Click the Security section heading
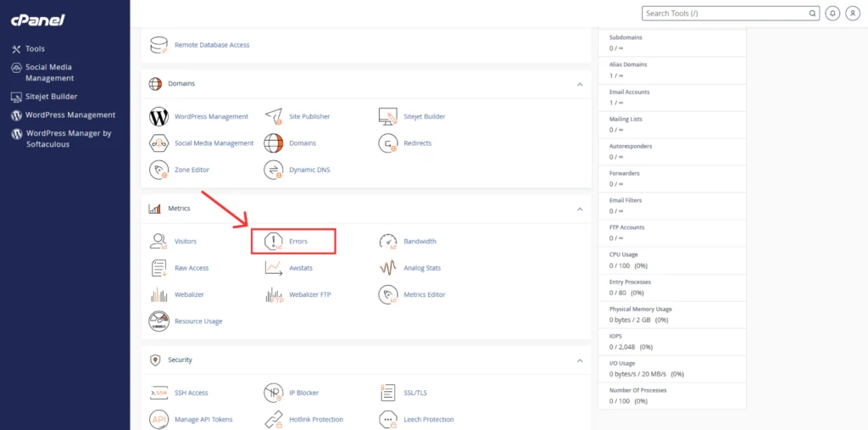This screenshot has height=430, width=868. point(180,360)
